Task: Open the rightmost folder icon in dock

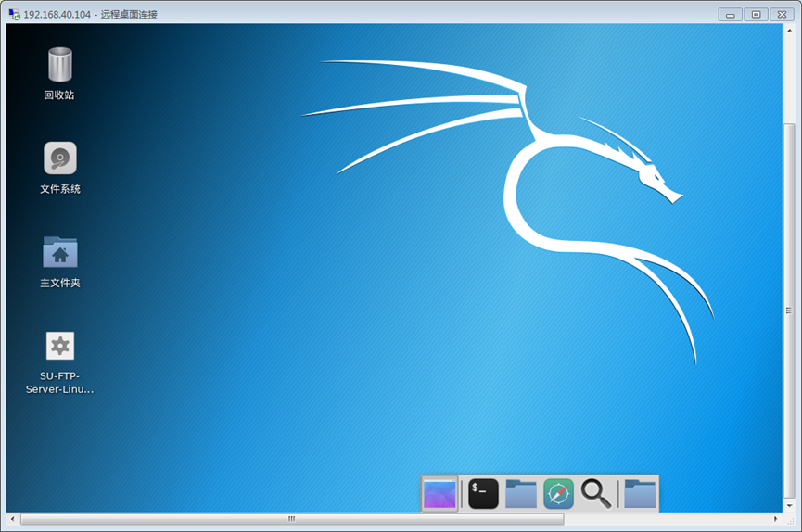Action: (x=640, y=494)
